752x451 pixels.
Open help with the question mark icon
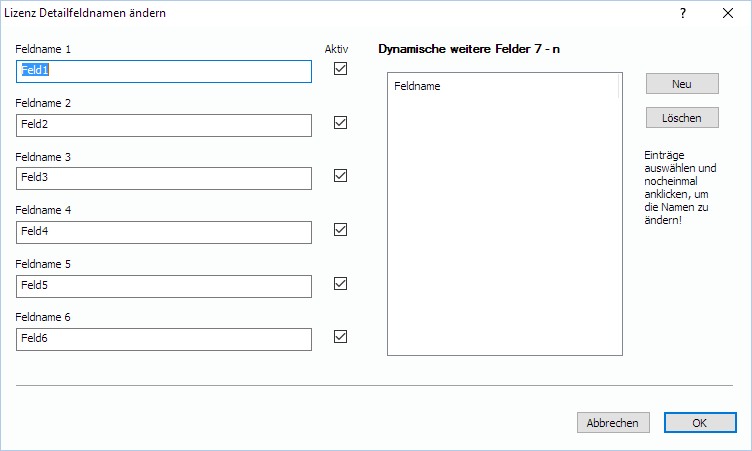[x=683, y=13]
